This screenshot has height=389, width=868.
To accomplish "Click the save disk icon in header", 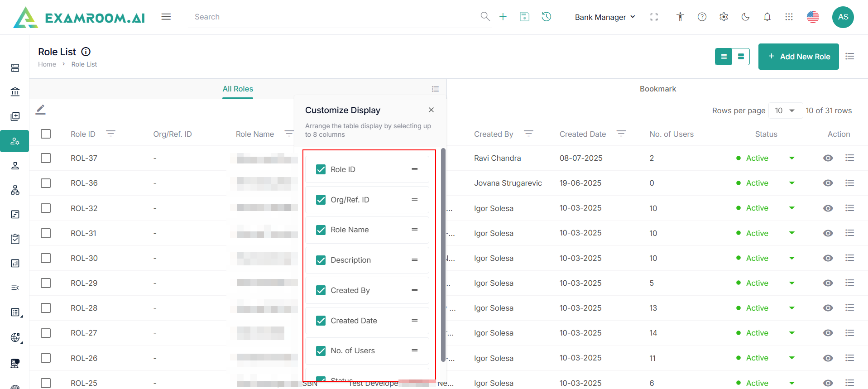I will tap(524, 17).
